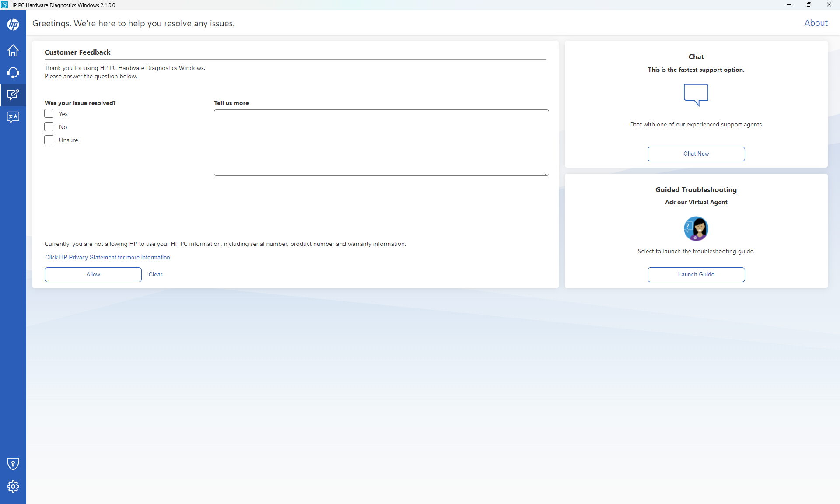The height and width of the screenshot is (504, 840).
Task: Click the text box resize grip
Action: 546,173
